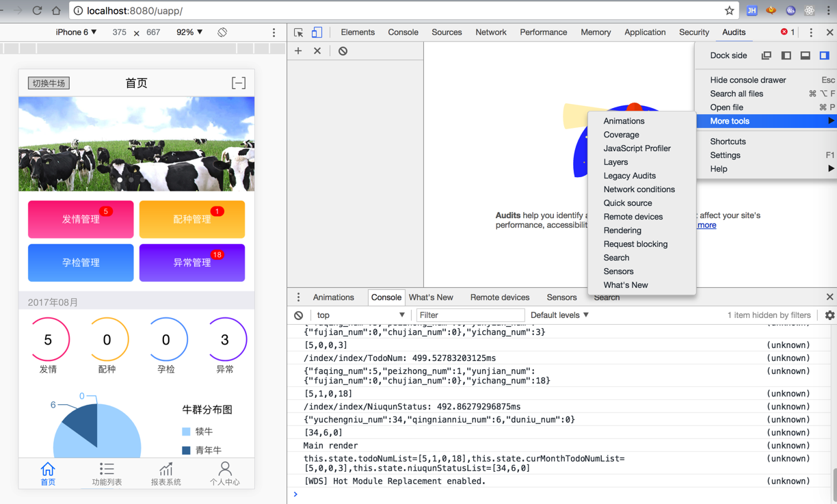Toggle device toolbar icon
Viewport: 837px width, 504px height.
coord(317,32)
